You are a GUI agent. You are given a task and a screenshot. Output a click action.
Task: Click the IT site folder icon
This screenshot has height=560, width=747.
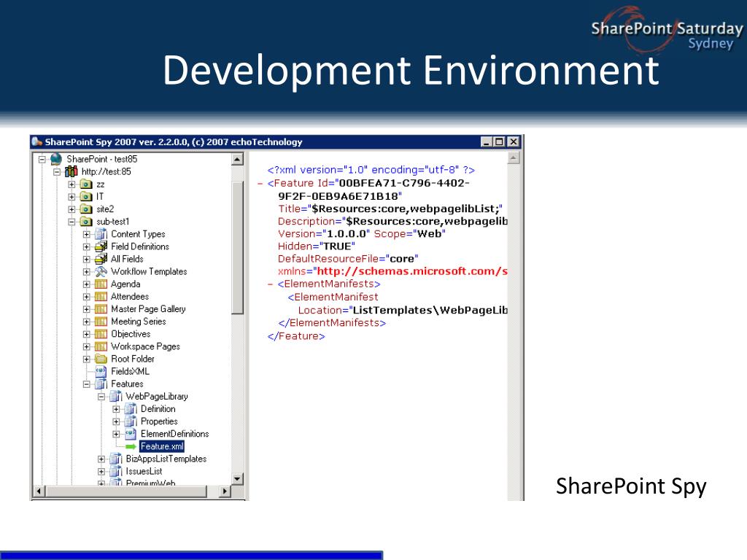(x=86, y=197)
